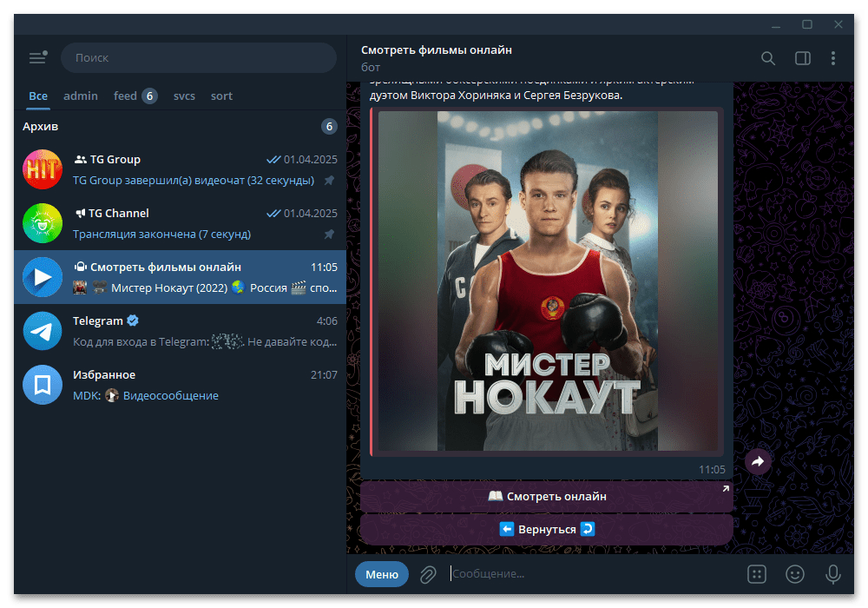Click the Архив unread counter badge 6
Image resolution: width=868 pixels, height=608 pixels.
[x=329, y=126]
